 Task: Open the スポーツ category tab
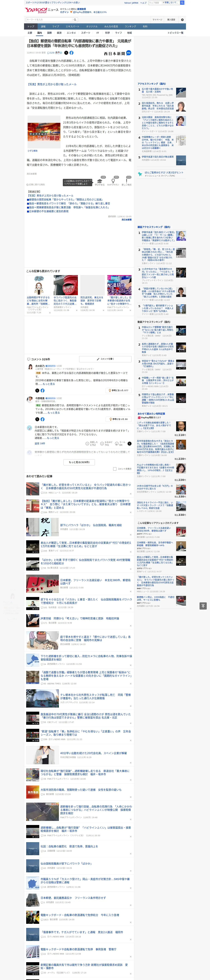coord(86,33)
